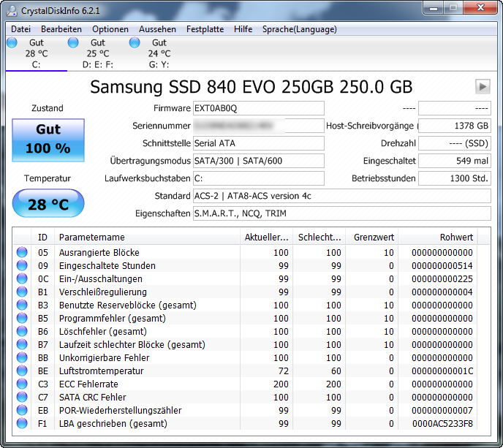Viewport: 503px width, 448px height.
Task: Click status orb for drive C:
Action: 12,43
